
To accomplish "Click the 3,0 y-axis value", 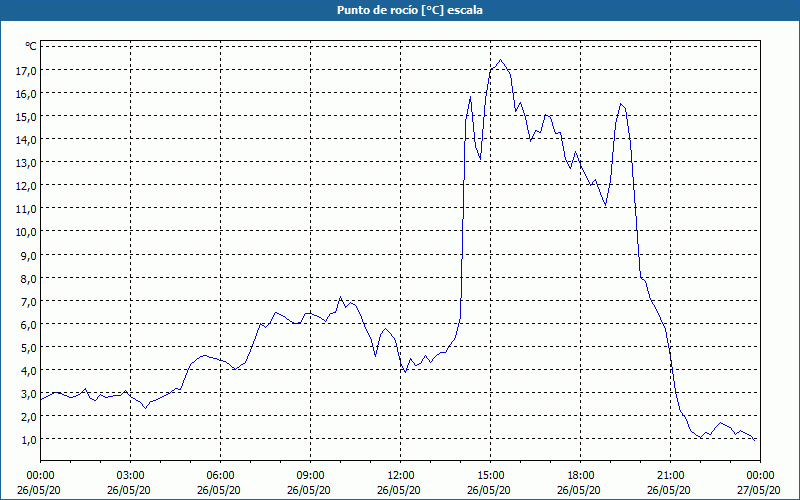I will [x=29, y=394].
